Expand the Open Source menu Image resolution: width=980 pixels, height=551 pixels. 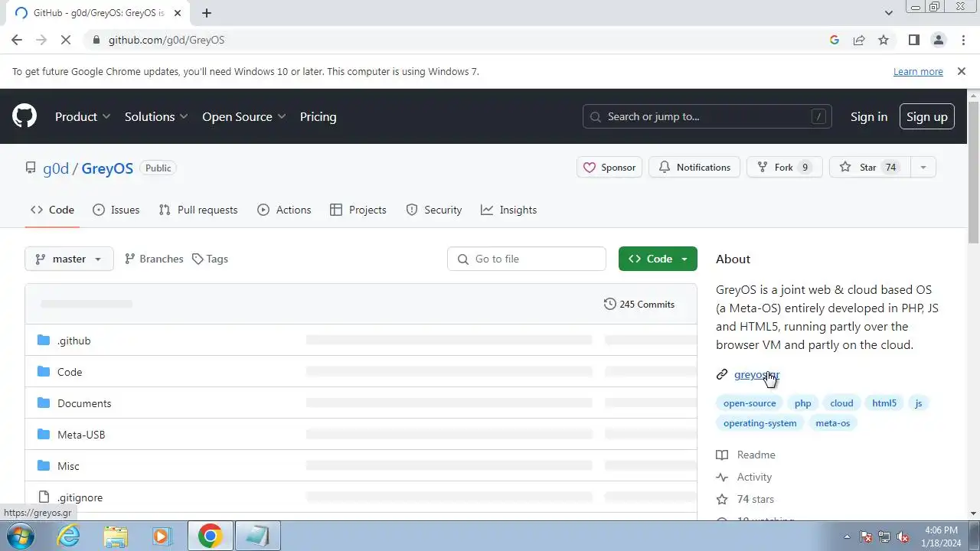[243, 116]
